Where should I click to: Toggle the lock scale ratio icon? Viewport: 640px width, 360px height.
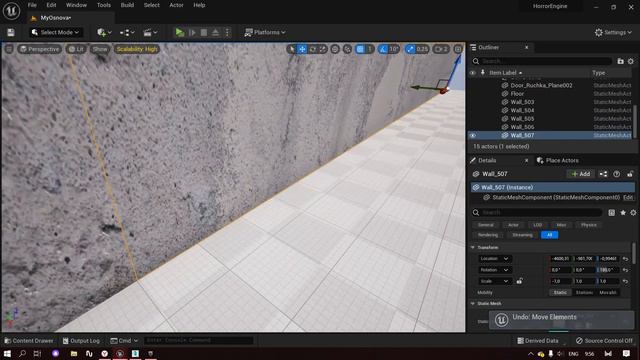coord(519,281)
